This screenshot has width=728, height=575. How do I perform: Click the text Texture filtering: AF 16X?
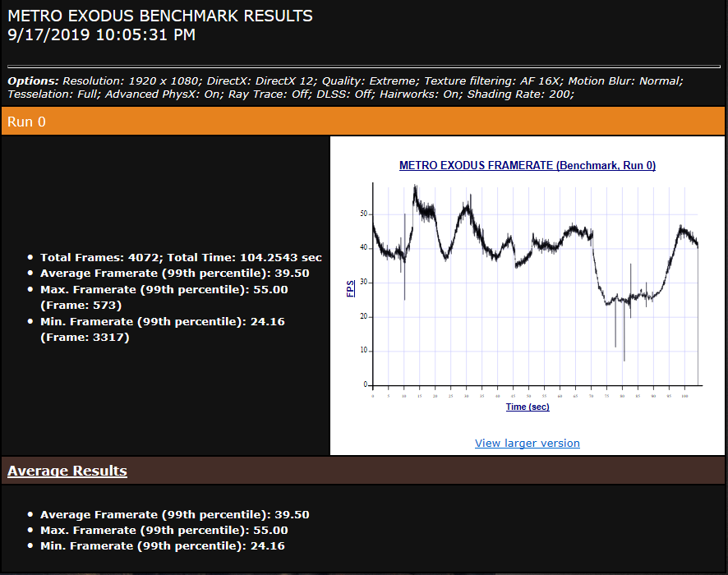[x=491, y=81]
